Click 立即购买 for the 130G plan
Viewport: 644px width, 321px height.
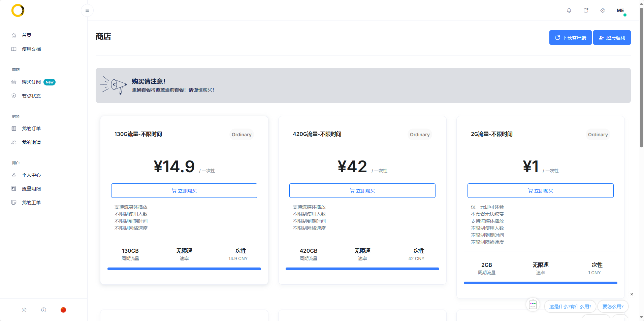(x=184, y=191)
